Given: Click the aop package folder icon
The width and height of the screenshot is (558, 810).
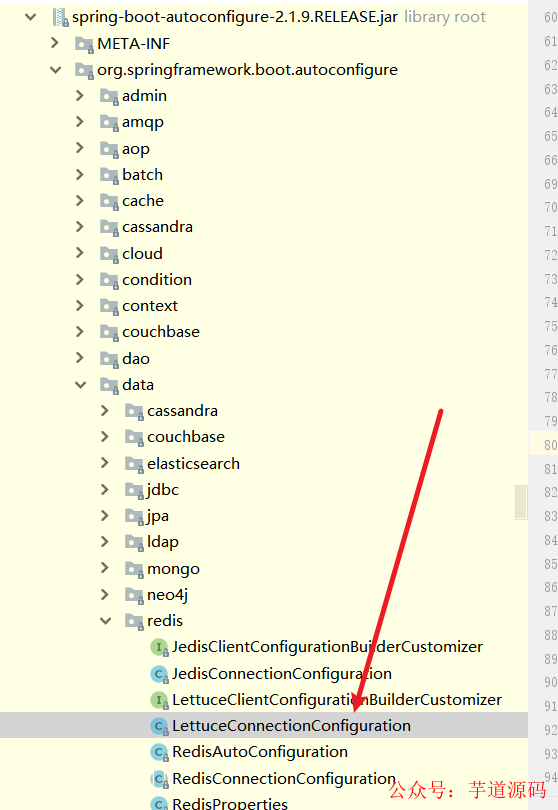Looking at the screenshot, I should tap(109, 149).
